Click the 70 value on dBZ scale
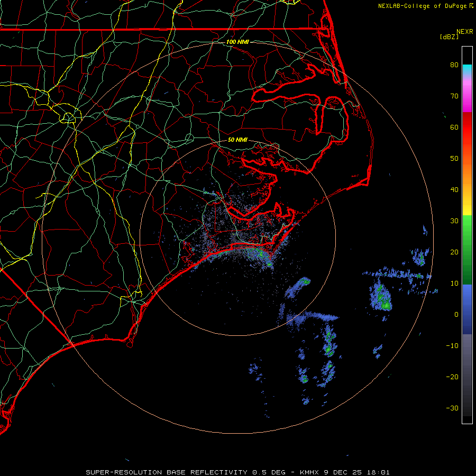This screenshot has height=476, width=476. click(454, 96)
